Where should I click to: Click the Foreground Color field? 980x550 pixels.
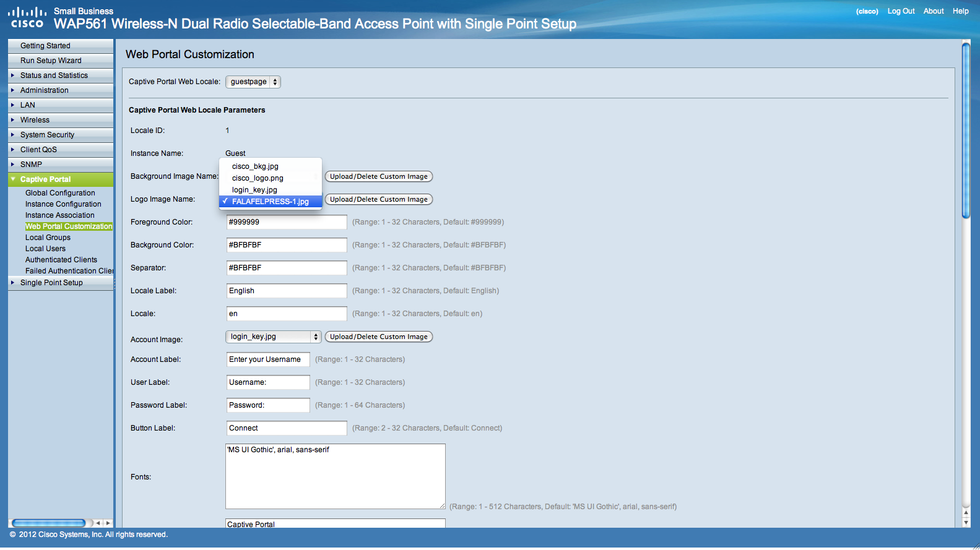pyautogui.click(x=287, y=222)
